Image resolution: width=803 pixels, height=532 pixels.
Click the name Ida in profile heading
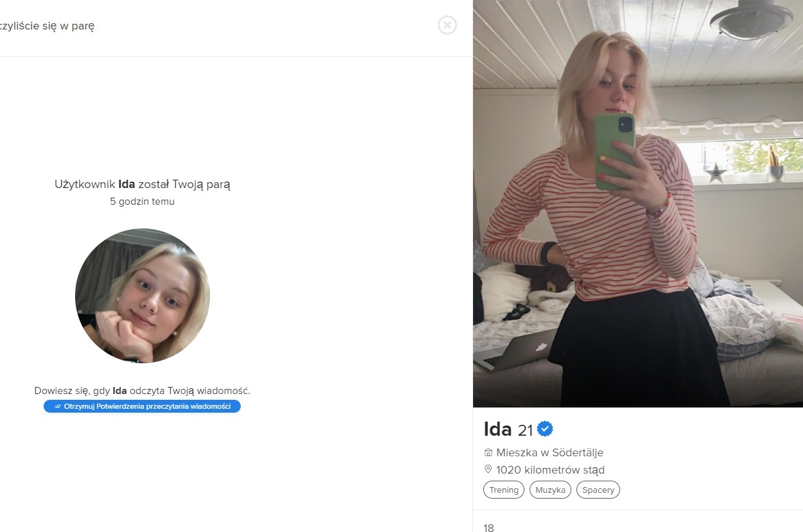[x=497, y=429]
